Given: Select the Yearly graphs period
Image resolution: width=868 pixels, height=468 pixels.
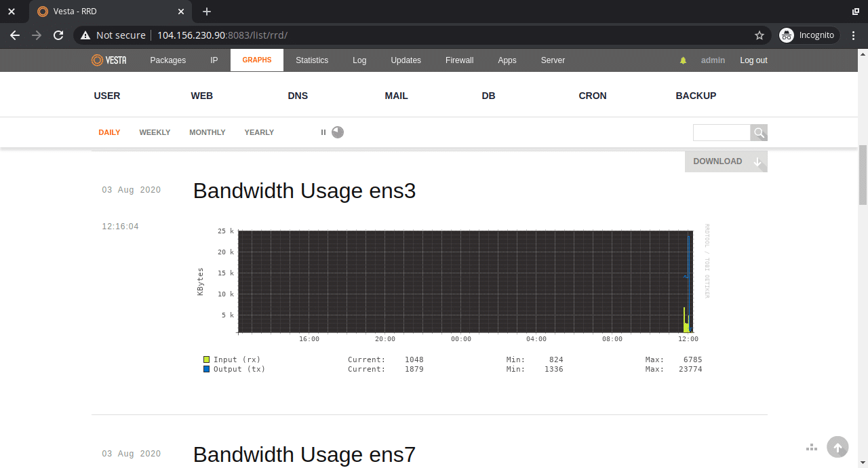Looking at the screenshot, I should click(259, 132).
